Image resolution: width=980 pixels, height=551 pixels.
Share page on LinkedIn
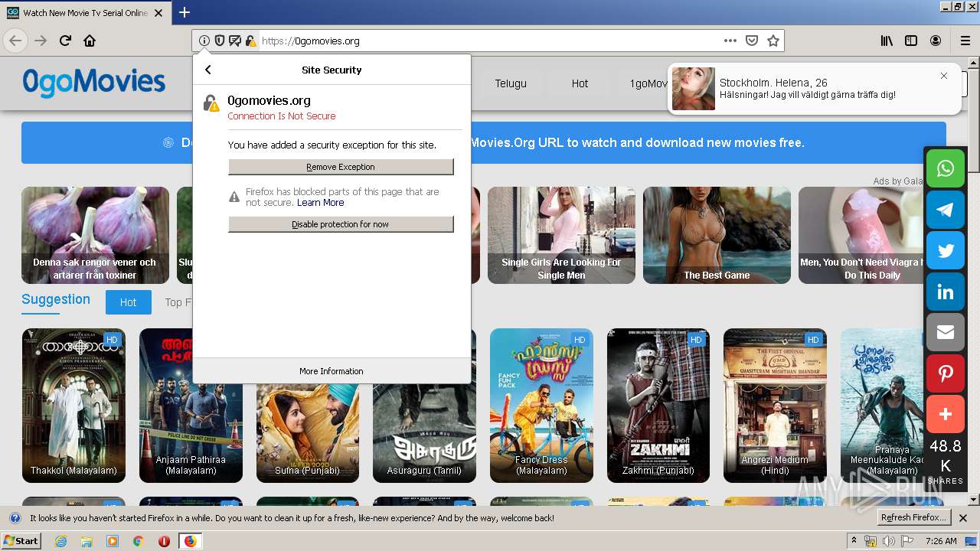946,292
